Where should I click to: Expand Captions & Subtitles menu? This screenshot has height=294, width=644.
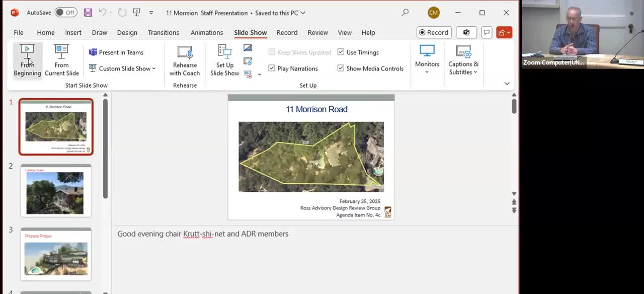[463, 60]
